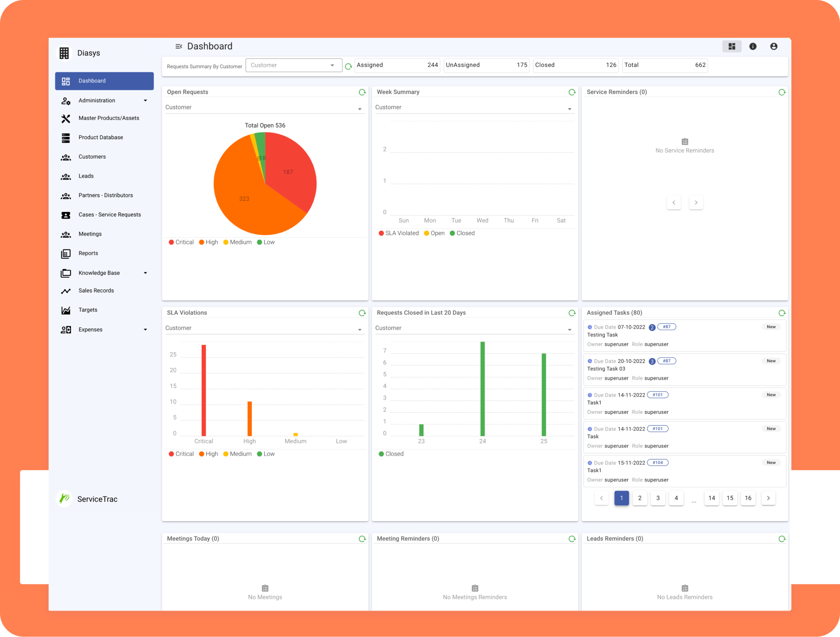Open Customer dropdown in Open Requests panel

[264, 108]
